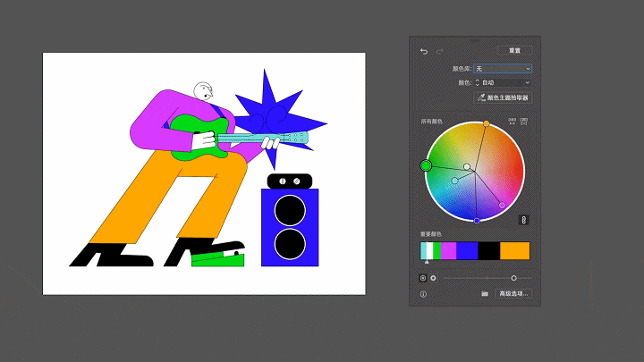Click the eyedropper icon on the color theme picker

[480, 97]
